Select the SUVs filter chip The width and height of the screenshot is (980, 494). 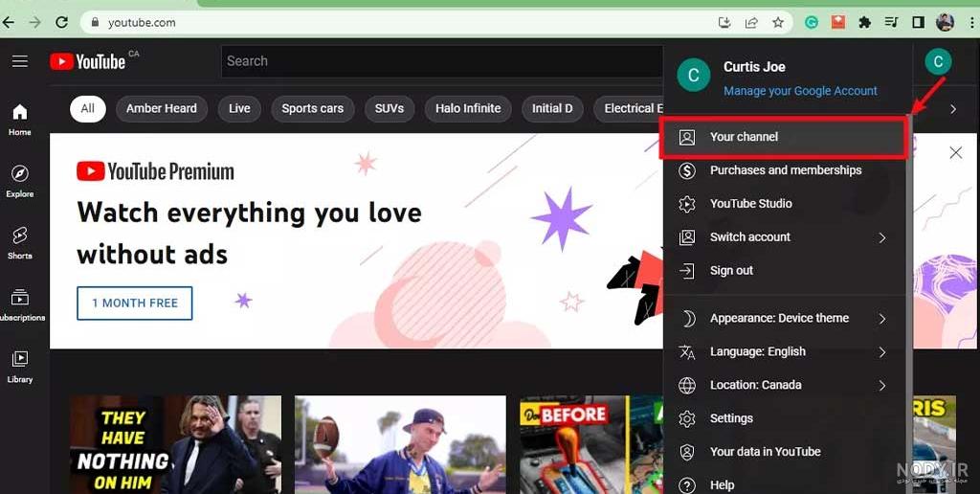pos(390,109)
